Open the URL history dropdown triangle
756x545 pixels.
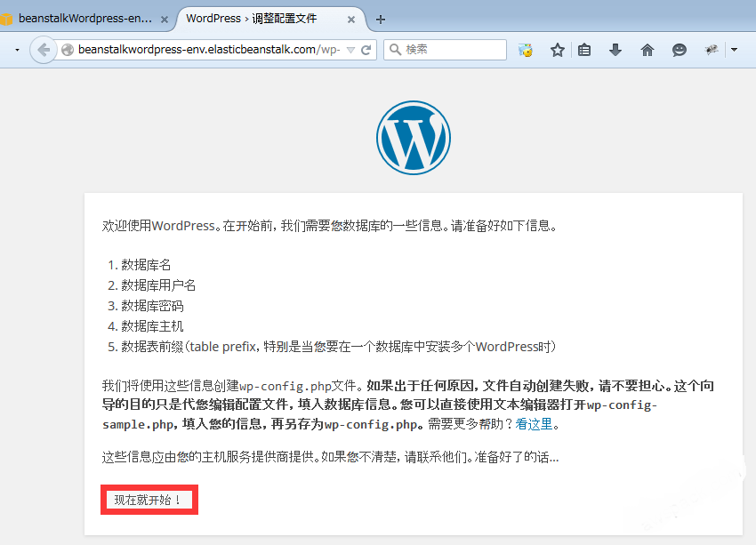point(351,50)
